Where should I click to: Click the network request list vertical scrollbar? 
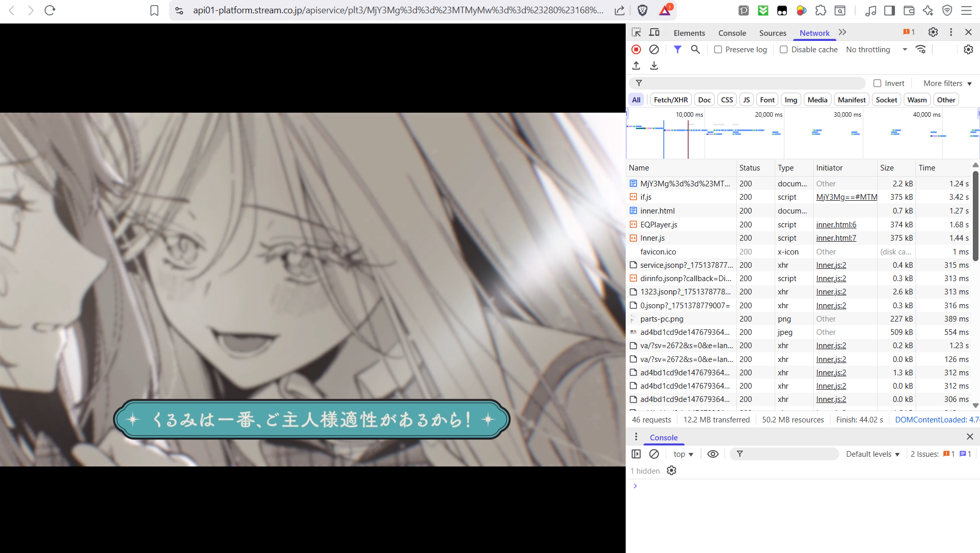[975, 215]
